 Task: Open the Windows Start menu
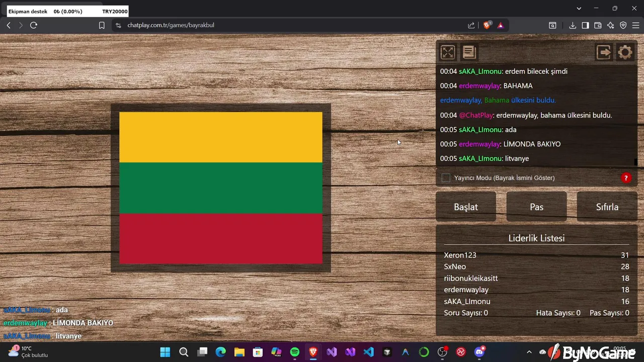165,352
